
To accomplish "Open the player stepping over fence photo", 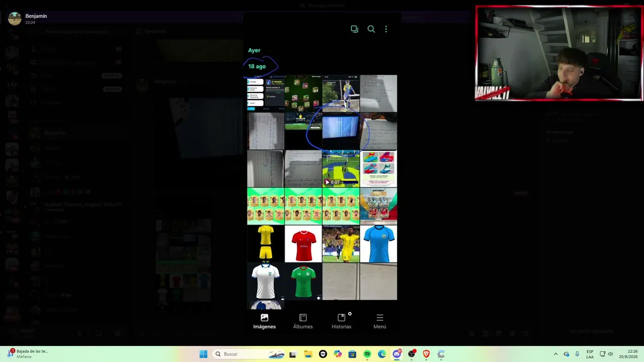I will [x=341, y=94].
